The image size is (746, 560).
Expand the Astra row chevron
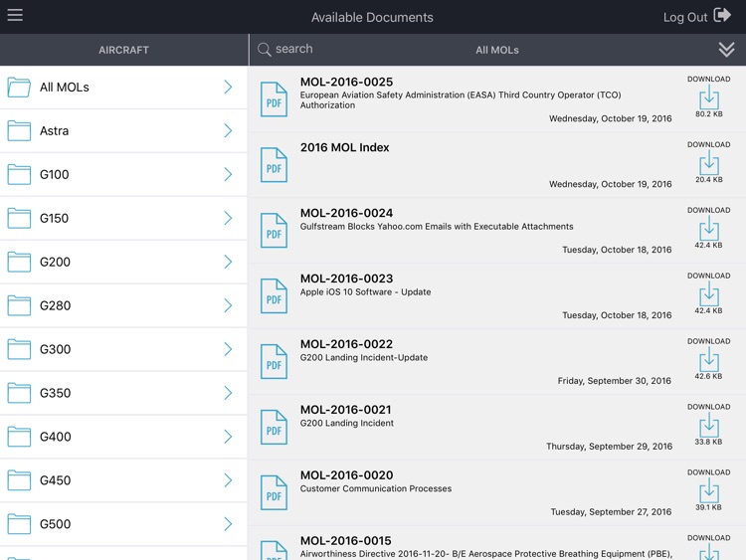[228, 131]
